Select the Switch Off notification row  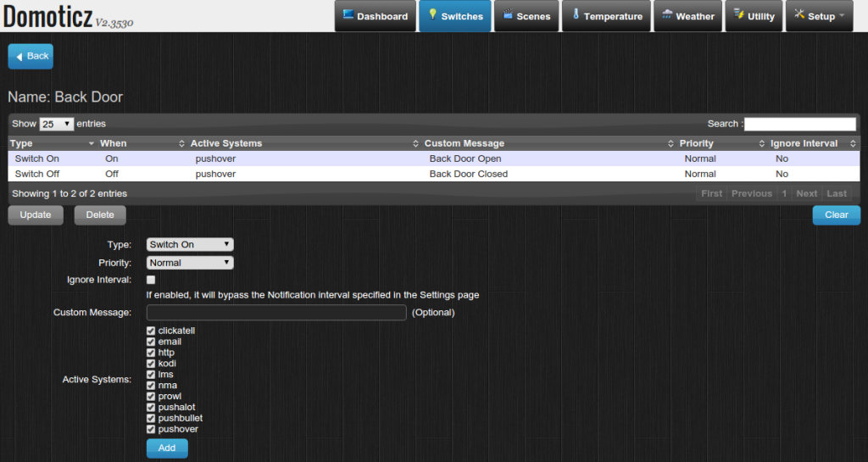click(434, 174)
